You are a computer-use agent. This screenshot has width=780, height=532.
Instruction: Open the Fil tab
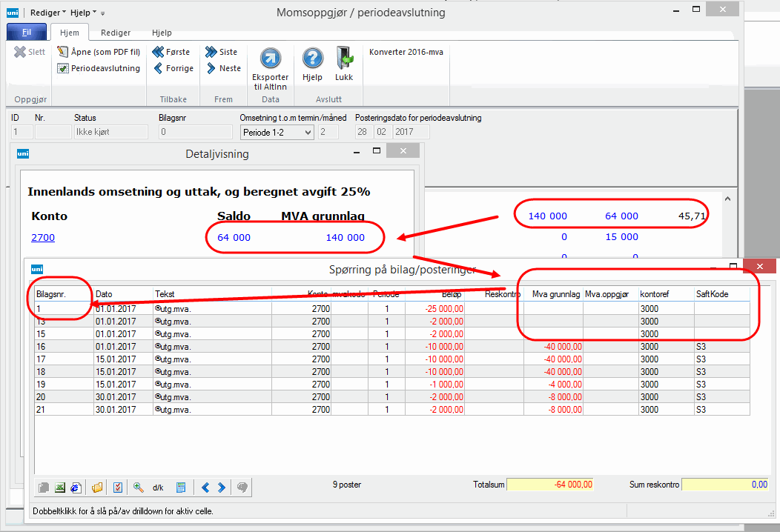coord(27,33)
